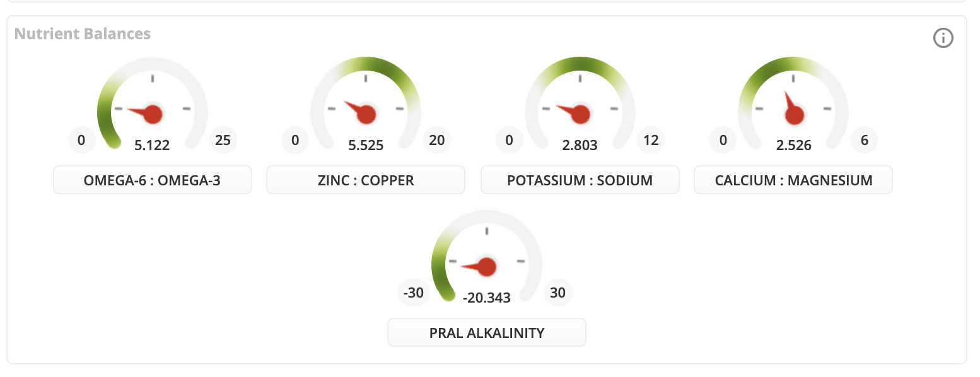This screenshot has height=377, width=980.
Task: Select the PRAL ALKALINITY label button
Action: pos(486,332)
